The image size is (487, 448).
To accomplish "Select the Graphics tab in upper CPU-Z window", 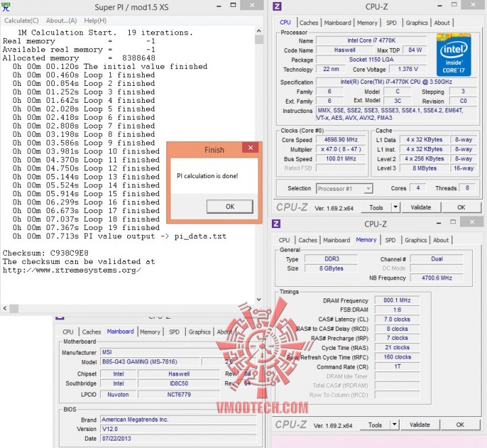I will tap(417, 23).
